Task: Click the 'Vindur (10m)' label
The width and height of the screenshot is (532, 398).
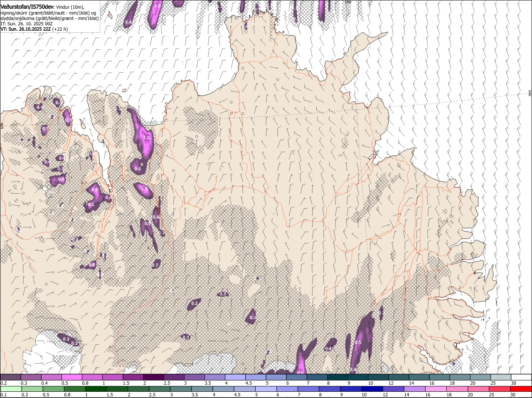Action: pos(70,7)
